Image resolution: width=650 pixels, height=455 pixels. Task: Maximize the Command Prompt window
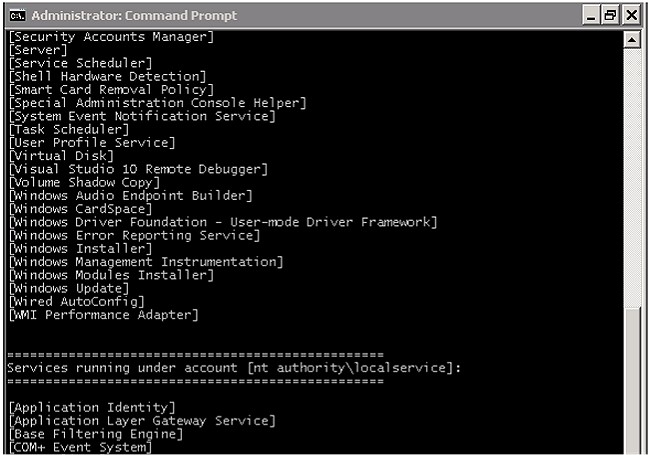pyautogui.click(x=613, y=16)
